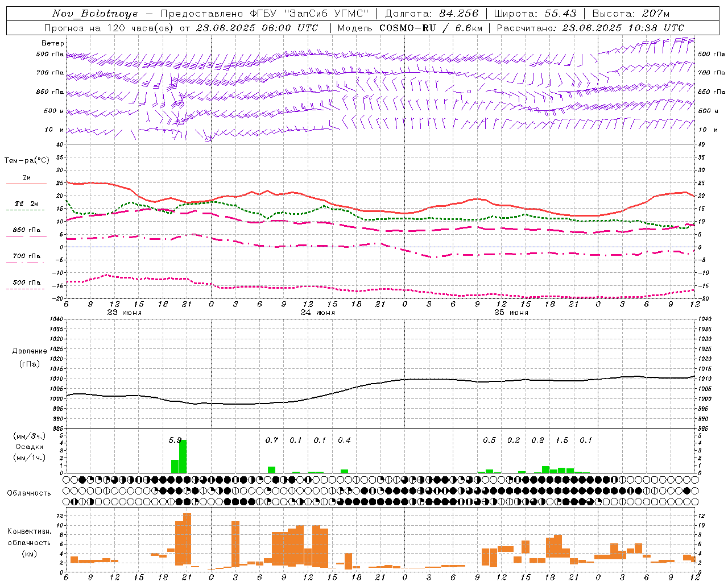Click the precipitation total 5.9
Image resolution: width=728 pixels, height=582 pixels.
pyautogui.click(x=175, y=440)
